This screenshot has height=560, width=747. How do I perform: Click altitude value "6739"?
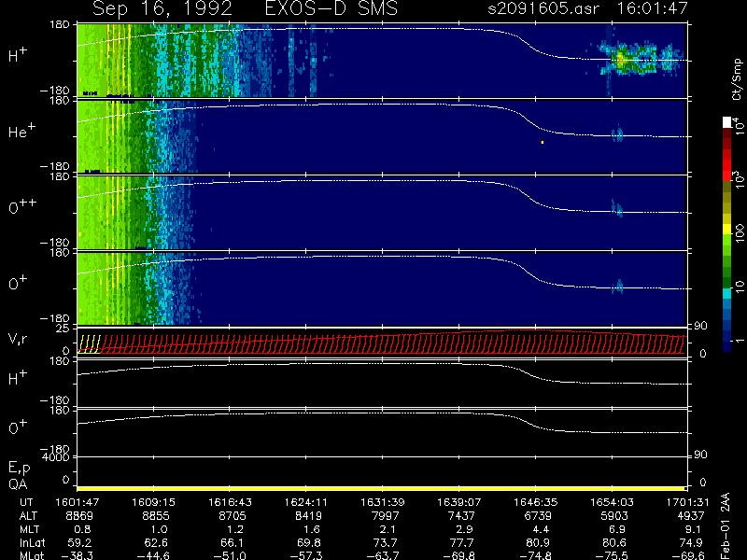538,516
